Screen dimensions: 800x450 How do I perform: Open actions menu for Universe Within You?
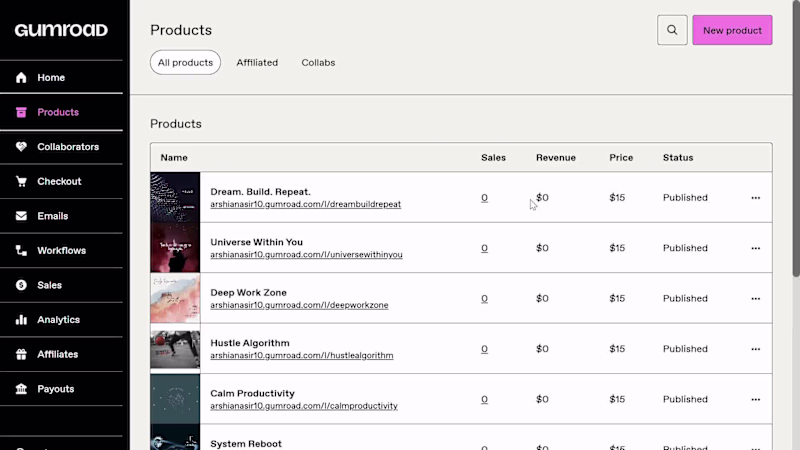coord(756,248)
